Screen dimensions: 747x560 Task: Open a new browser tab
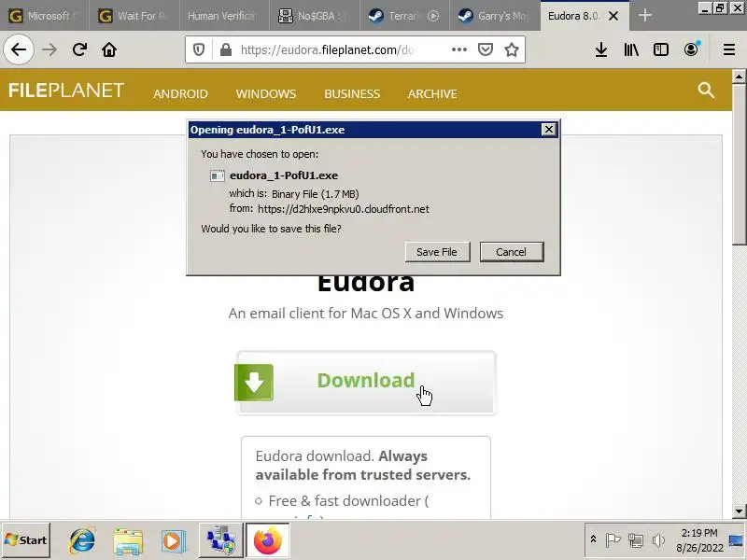(645, 16)
